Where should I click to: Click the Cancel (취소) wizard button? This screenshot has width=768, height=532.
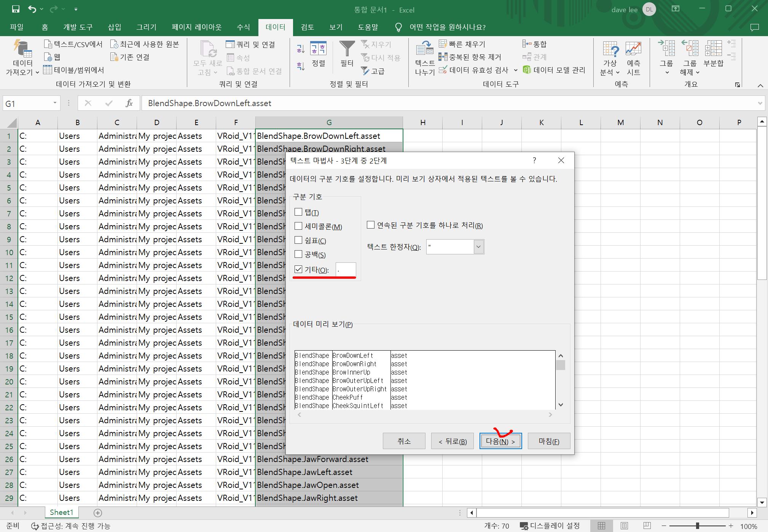(404, 441)
